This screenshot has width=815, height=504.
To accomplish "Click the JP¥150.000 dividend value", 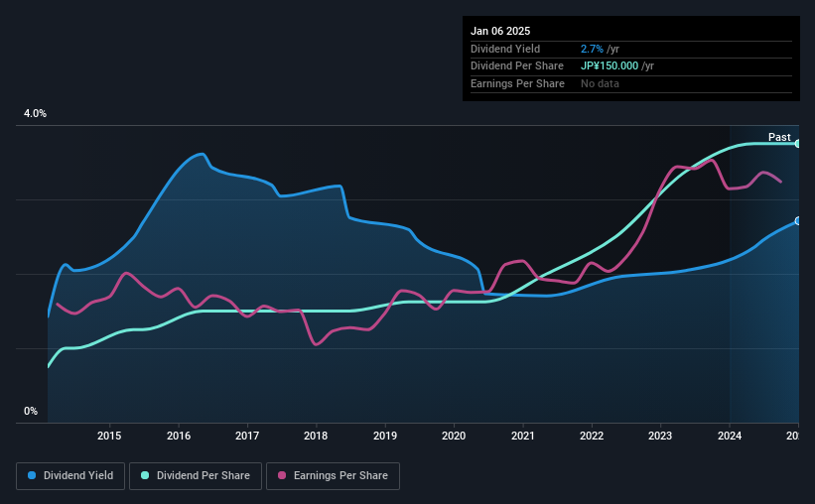I will [x=610, y=66].
